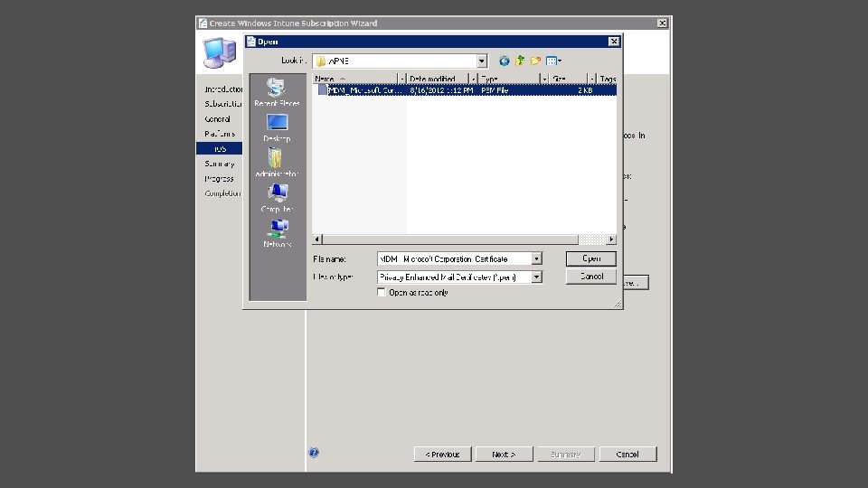This screenshot has height=488, width=868.
Task: Select iOS wizard step
Action: (219, 149)
